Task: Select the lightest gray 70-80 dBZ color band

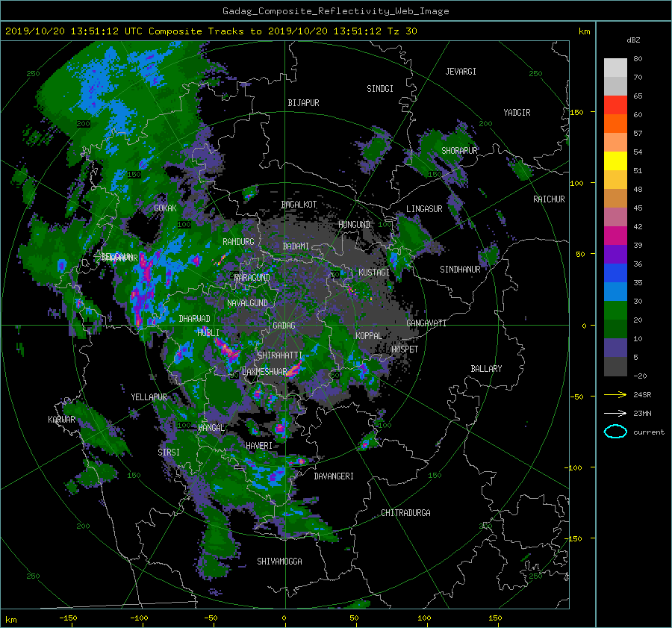Action: point(615,67)
